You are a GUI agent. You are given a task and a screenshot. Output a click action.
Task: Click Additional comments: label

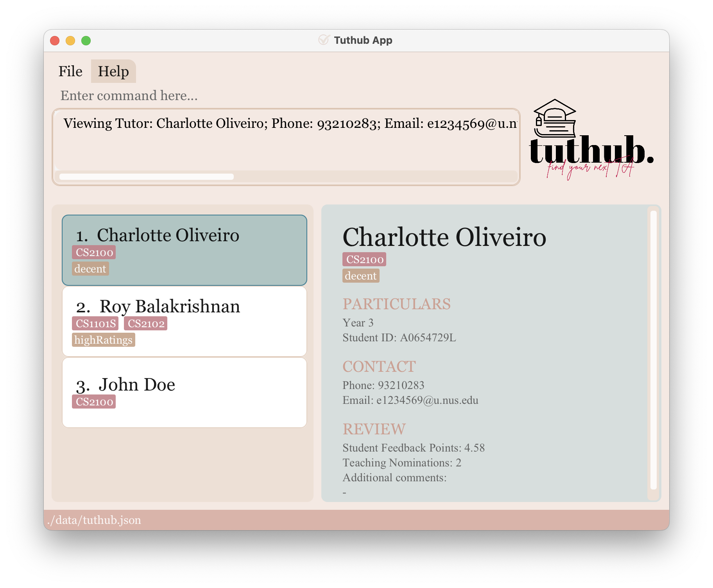394,478
